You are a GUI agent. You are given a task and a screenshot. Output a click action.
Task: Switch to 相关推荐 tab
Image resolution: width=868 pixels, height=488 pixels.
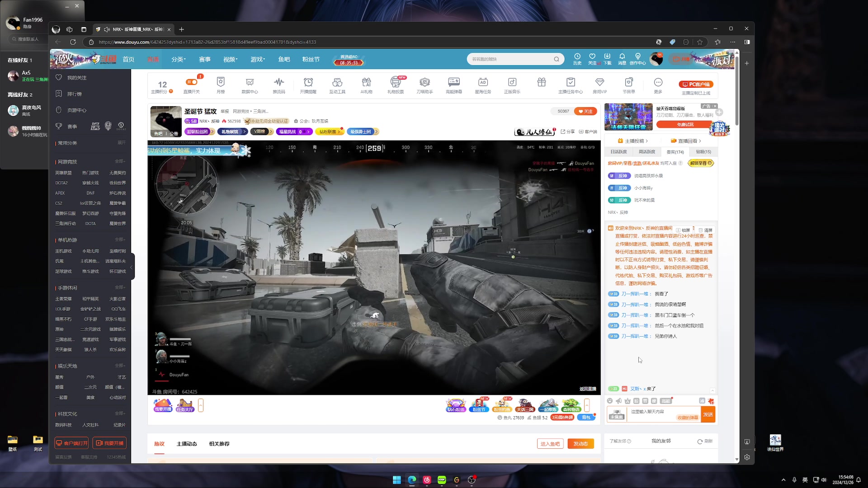click(x=219, y=444)
